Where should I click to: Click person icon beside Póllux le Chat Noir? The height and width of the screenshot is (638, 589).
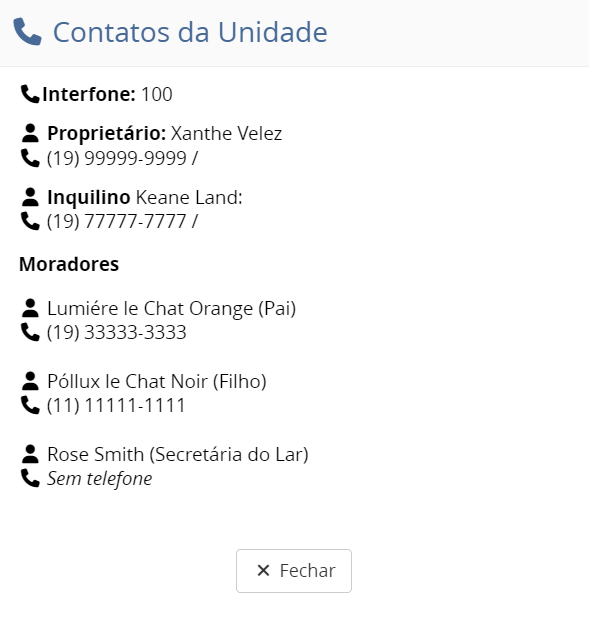pyautogui.click(x=30, y=381)
